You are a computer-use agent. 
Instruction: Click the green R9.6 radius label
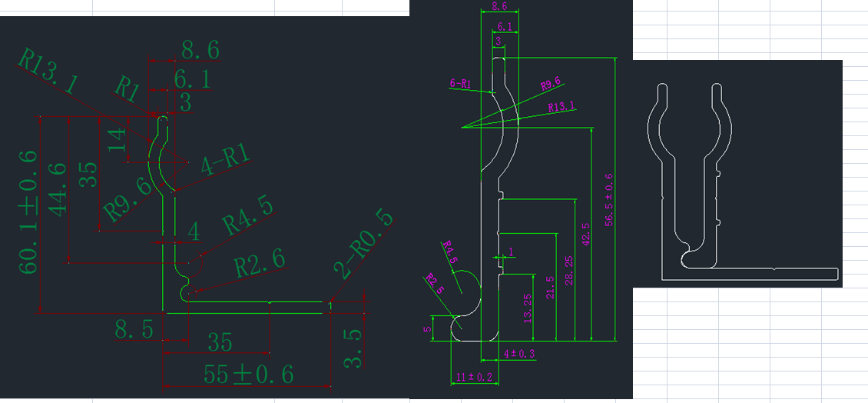point(127,199)
